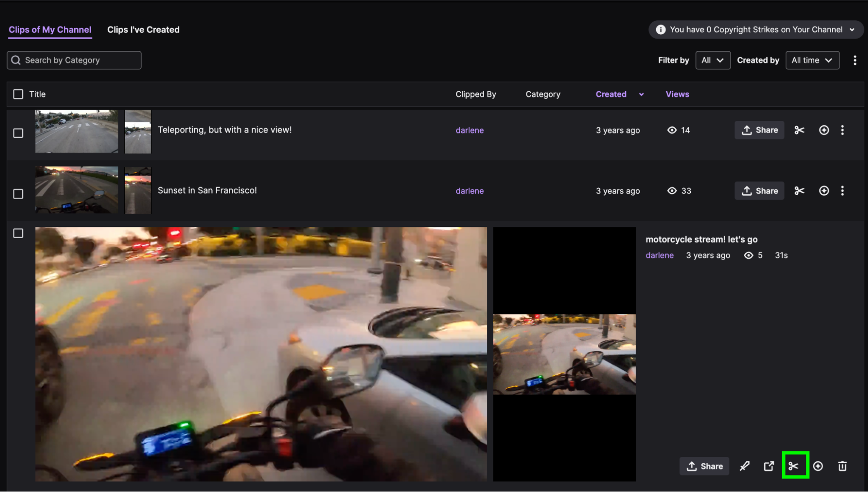The image size is (868, 492).
Task: Open motorcycle clip with external link icon
Action: [x=769, y=466]
